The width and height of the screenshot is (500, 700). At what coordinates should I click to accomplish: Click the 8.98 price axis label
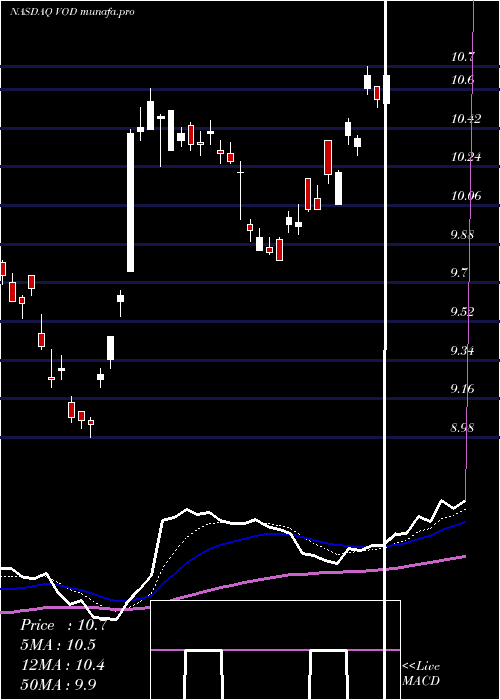click(462, 428)
